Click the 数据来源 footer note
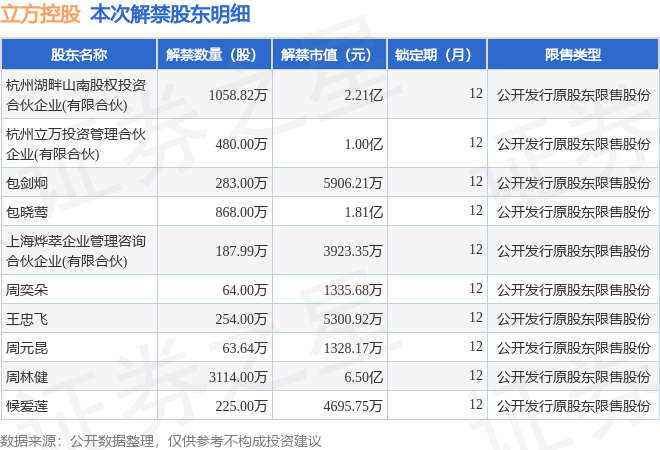This screenshot has height=450, width=660. (160, 441)
